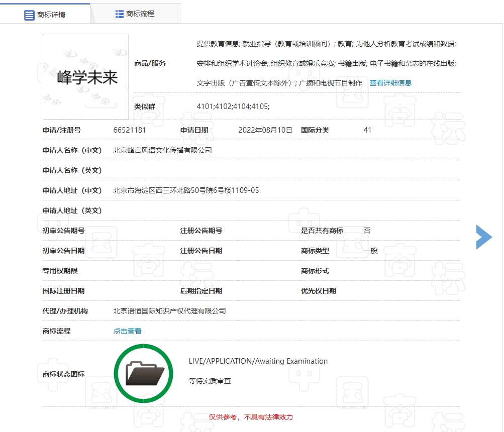Click the 是否共有商标 label

tap(322, 231)
